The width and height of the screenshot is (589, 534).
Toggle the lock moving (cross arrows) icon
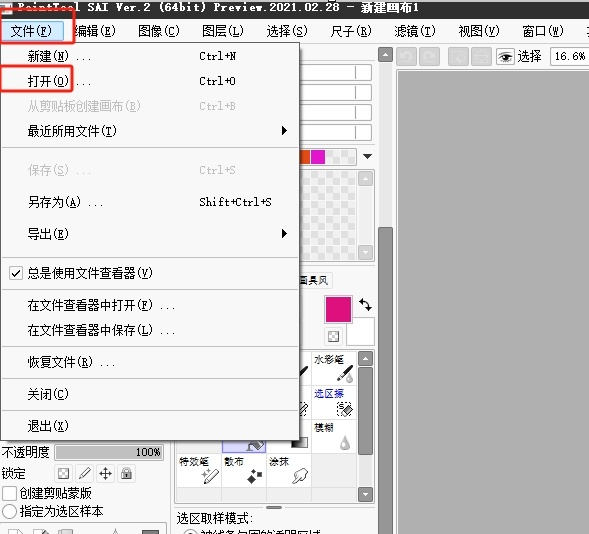point(106,474)
